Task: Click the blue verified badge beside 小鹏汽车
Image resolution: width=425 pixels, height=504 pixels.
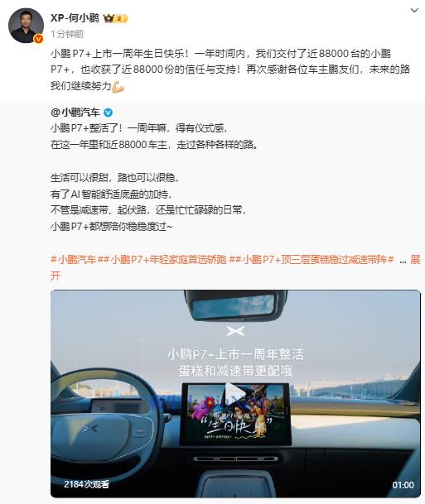Action: click(108, 113)
